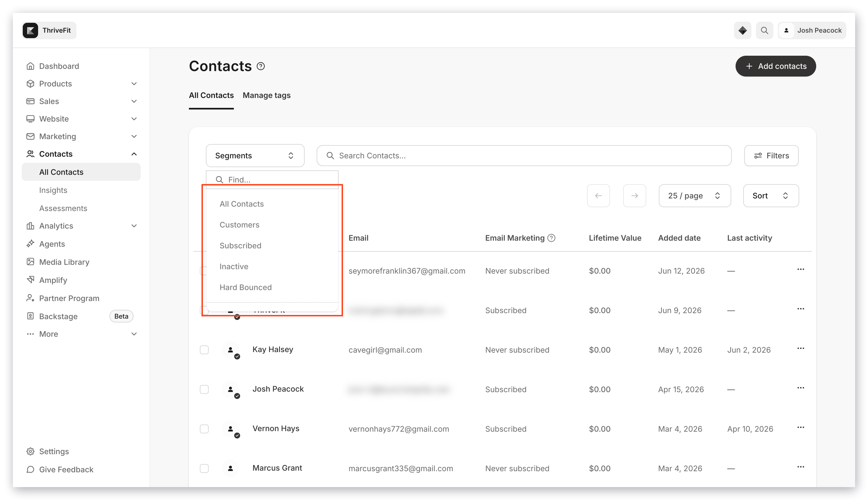Click the ThriveFit logo icon

click(30, 30)
